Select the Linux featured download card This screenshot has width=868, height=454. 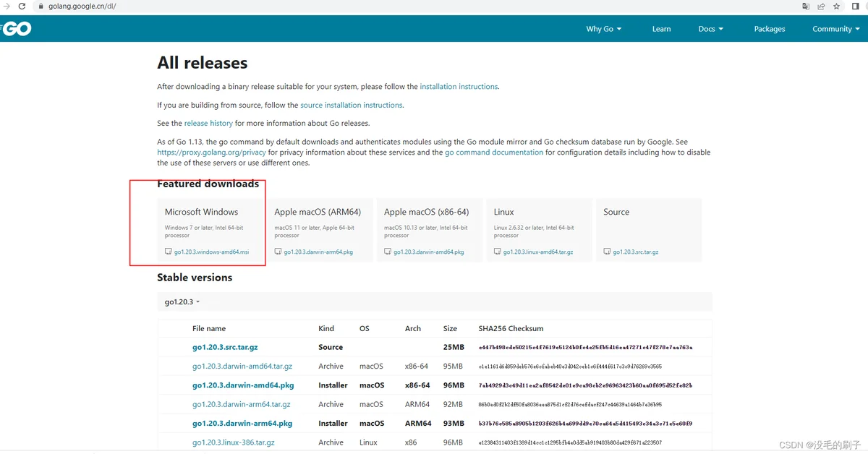tap(539, 230)
